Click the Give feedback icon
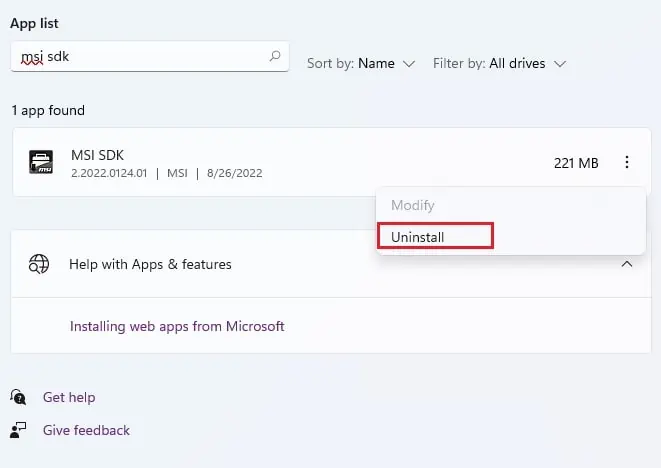 tap(19, 430)
